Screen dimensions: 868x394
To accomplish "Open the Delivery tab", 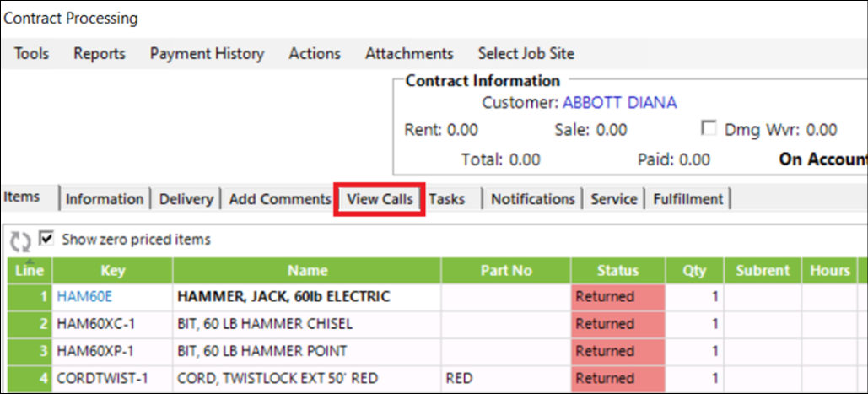I will click(x=186, y=199).
